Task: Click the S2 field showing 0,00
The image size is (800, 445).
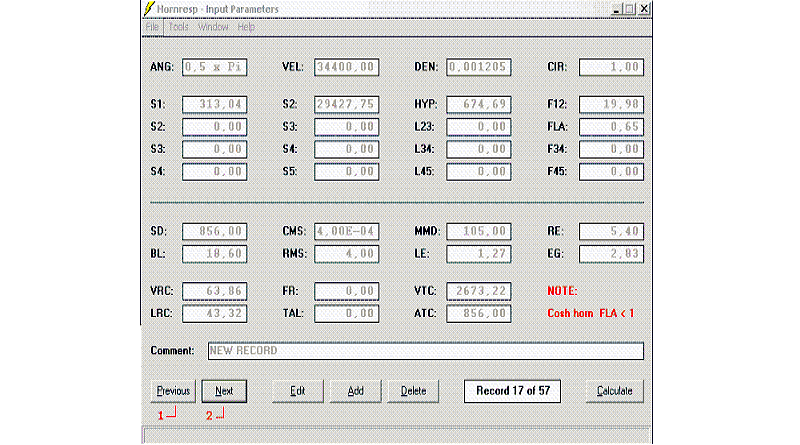Action: (215, 127)
